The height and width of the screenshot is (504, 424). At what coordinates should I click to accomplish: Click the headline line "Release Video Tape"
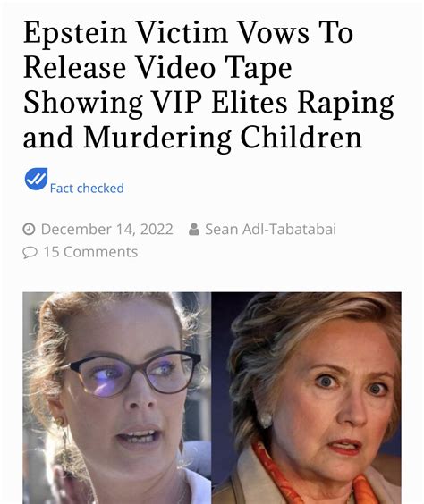point(157,68)
